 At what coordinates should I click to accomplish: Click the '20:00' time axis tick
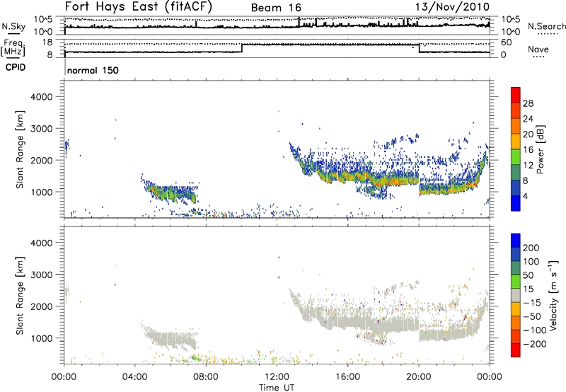click(418, 377)
